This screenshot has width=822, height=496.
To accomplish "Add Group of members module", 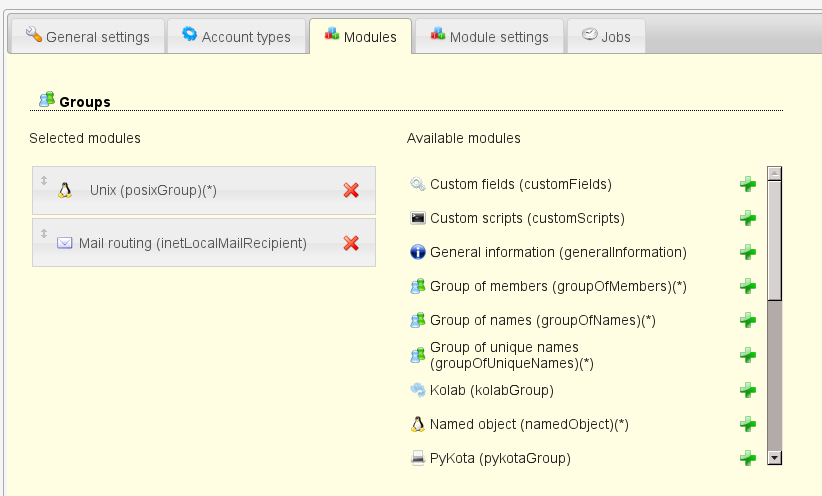I will (747, 286).
